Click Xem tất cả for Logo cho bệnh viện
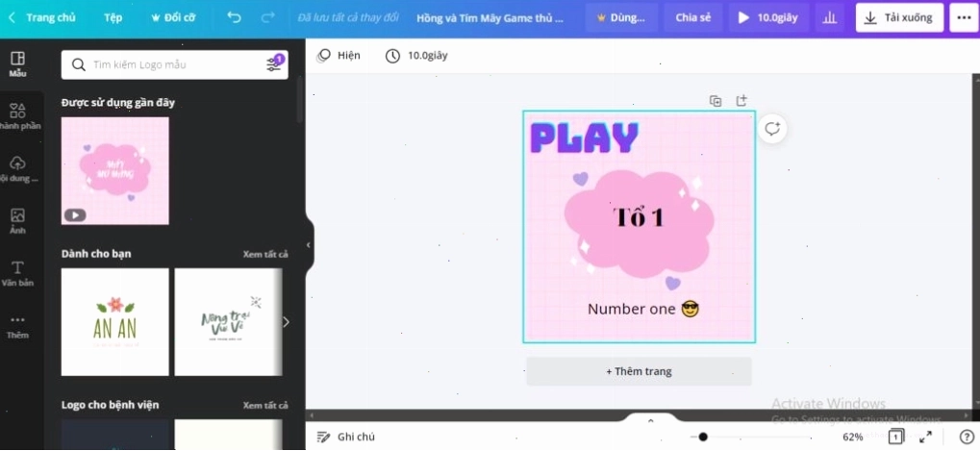Image resolution: width=980 pixels, height=451 pixels. (265, 405)
